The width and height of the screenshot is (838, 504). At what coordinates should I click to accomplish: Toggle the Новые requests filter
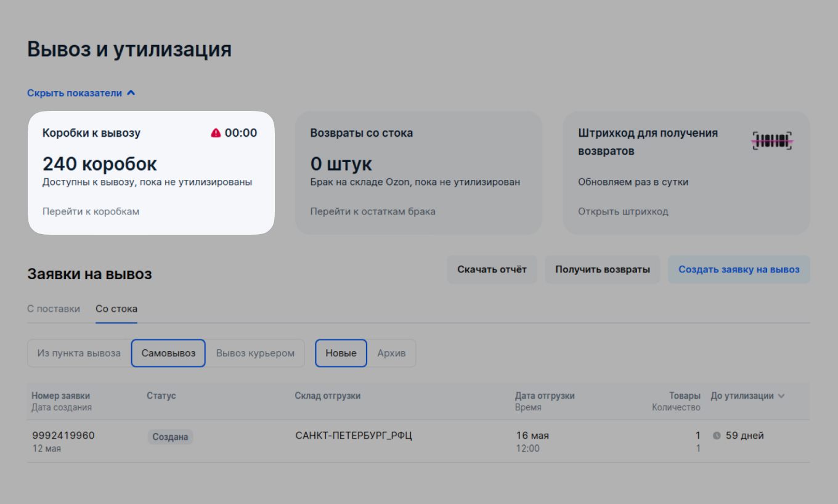[x=341, y=353]
